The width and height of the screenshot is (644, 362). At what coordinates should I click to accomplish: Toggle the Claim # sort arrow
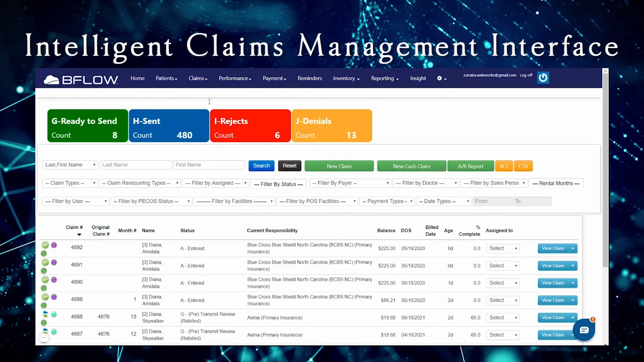(79, 235)
